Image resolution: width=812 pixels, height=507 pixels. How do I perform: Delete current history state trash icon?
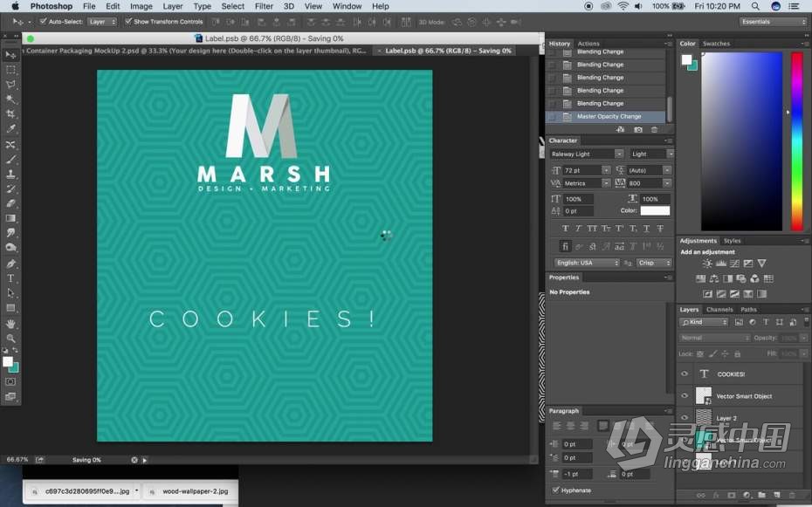654,130
